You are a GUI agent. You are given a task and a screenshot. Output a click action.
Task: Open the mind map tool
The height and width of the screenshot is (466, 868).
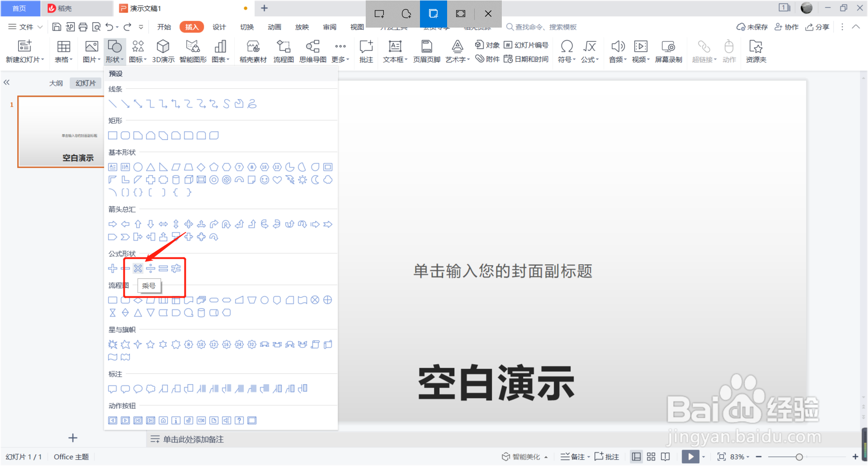click(x=313, y=51)
